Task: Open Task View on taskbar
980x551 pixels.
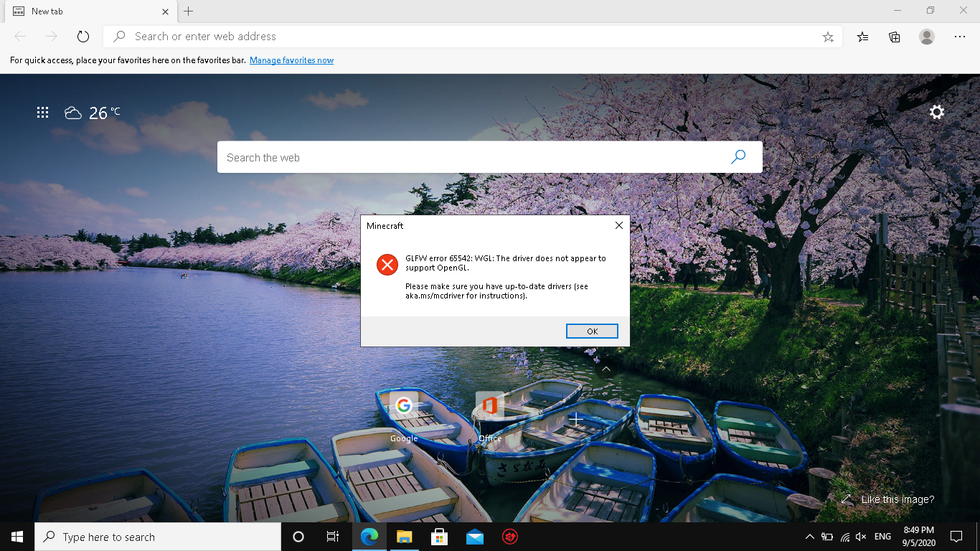Action: pos(333,537)
